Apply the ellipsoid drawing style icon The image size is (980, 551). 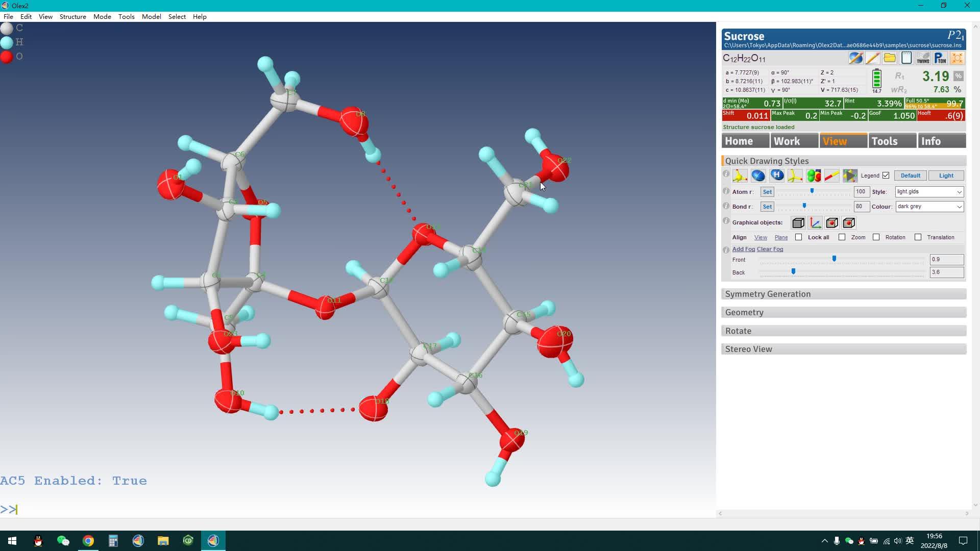tap(758, 176)
